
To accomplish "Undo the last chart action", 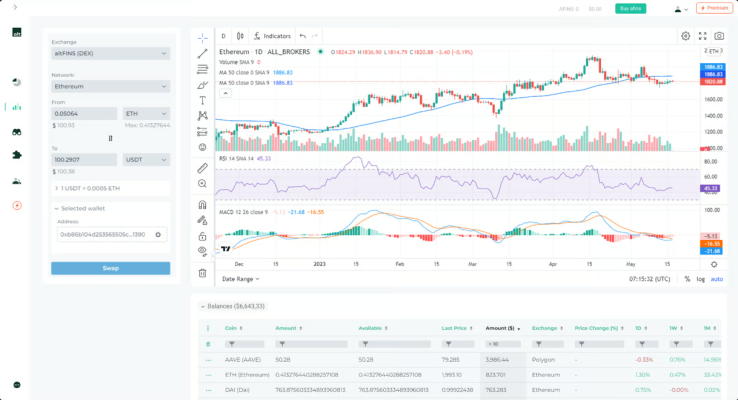I will tap(303, 36).
